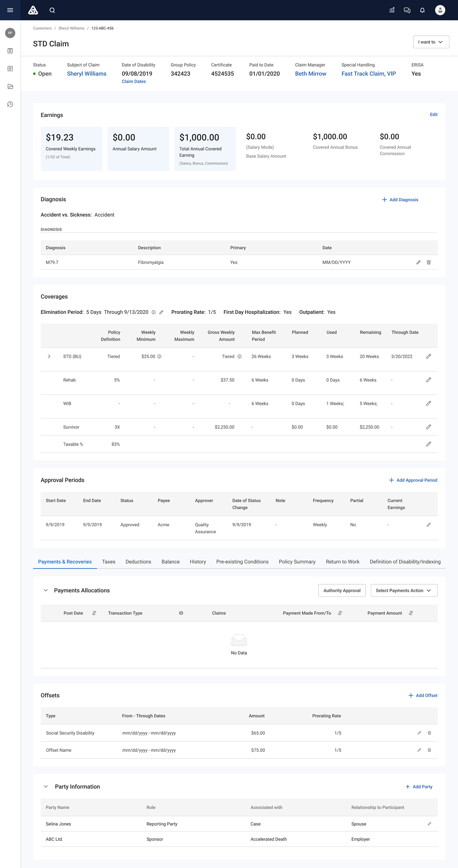Go to Customers breadcrumb
The height and width of the screenshot is (868, 458).
pos(42,28)
